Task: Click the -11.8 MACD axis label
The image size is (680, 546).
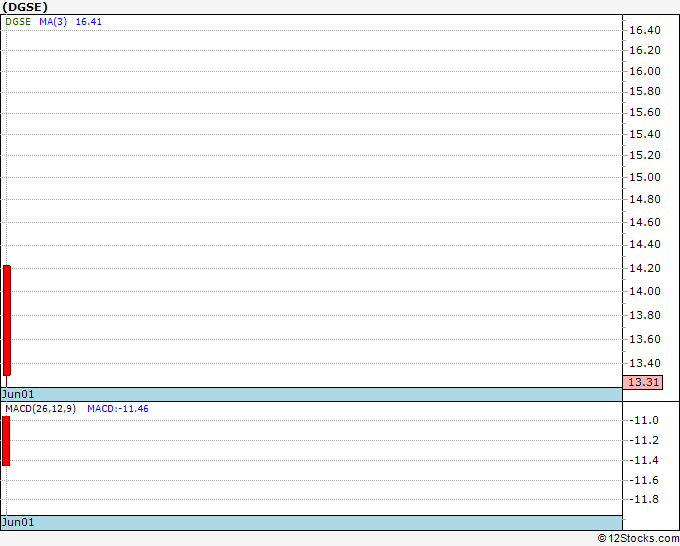Action: click(x=644, y=500)
